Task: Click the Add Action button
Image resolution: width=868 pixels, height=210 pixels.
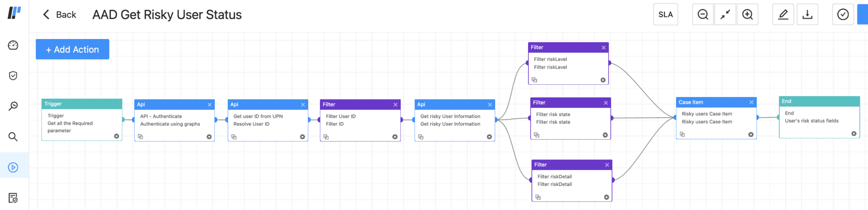Action: pyautogui.click(x=72, y=49)
